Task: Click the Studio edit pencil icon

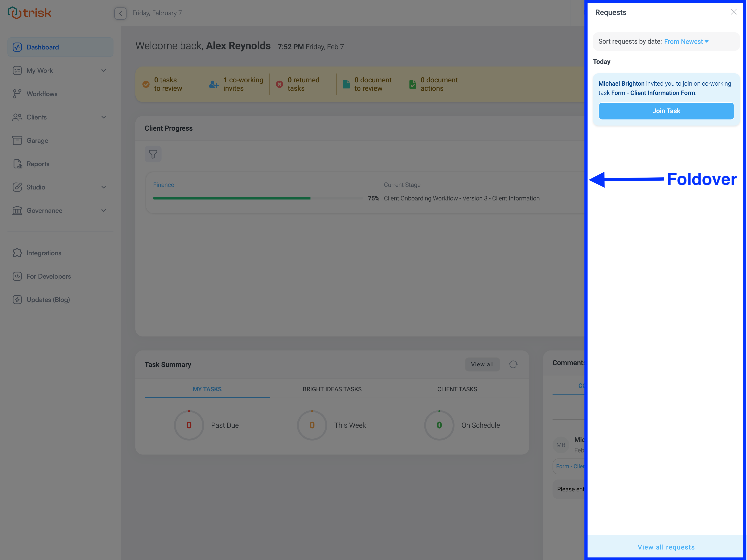Action: [17, 187]
